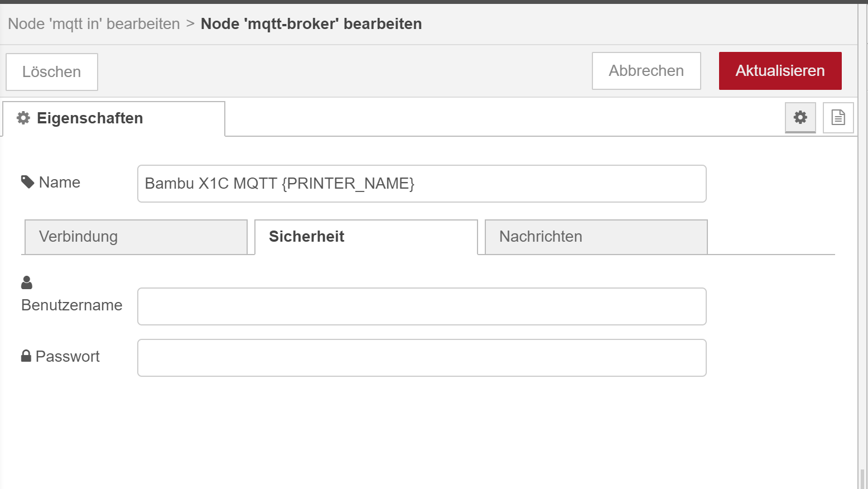
Task: Select the Eigenschaften tab label
Action: pyautogui.click(x=90, y=118)
